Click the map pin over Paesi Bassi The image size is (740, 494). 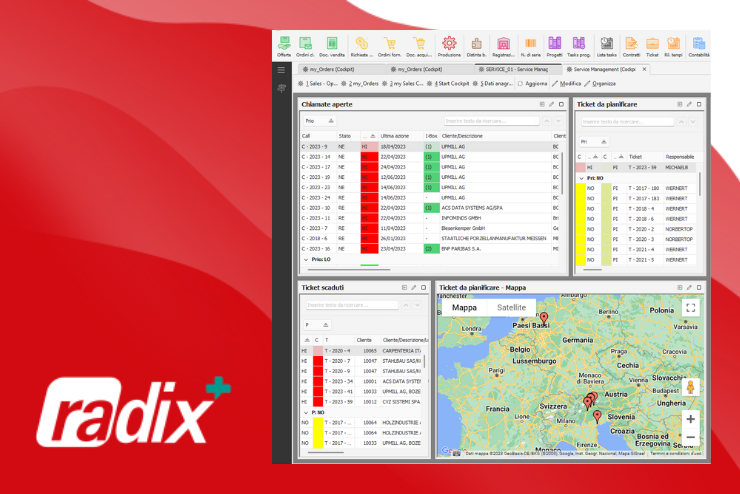click(544, 317)
